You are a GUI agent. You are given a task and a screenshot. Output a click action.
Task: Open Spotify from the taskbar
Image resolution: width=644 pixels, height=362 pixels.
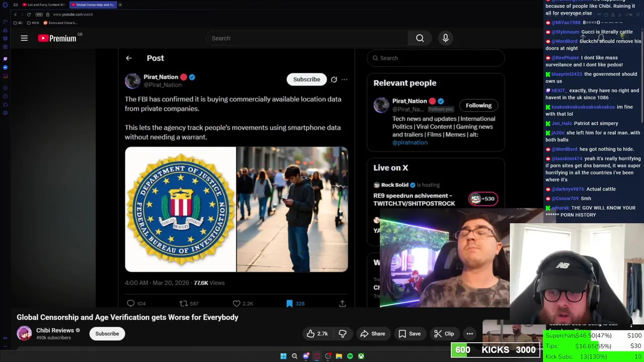click(x=350, y=356)
